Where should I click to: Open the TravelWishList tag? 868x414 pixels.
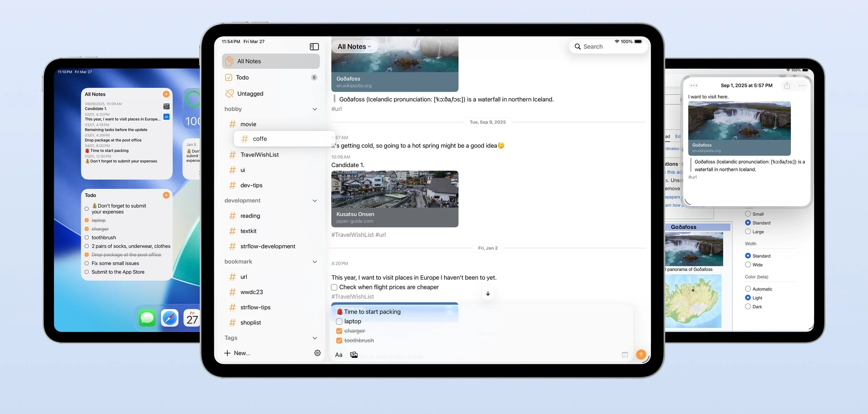[259, 155]
